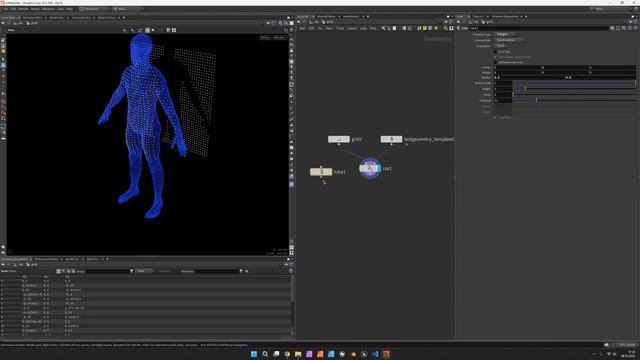Open the No cam camera dropdown
This screenshot has height=360, width=640.
[x=279, y=38]
